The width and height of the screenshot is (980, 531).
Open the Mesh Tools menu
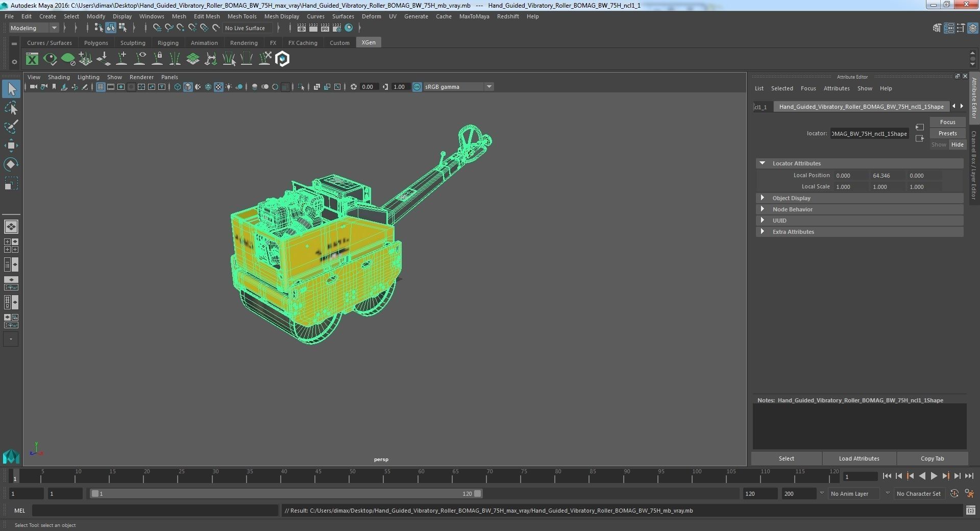[242, 16]
